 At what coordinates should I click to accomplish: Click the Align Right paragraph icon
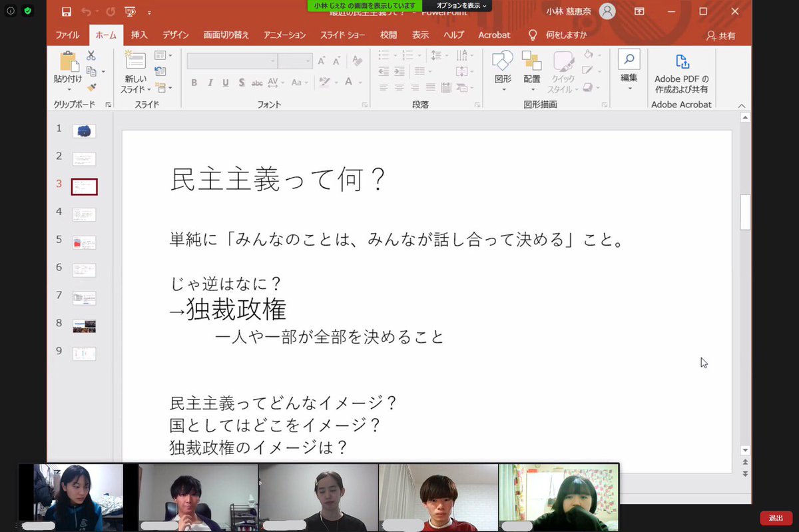(x=415, y=87)
